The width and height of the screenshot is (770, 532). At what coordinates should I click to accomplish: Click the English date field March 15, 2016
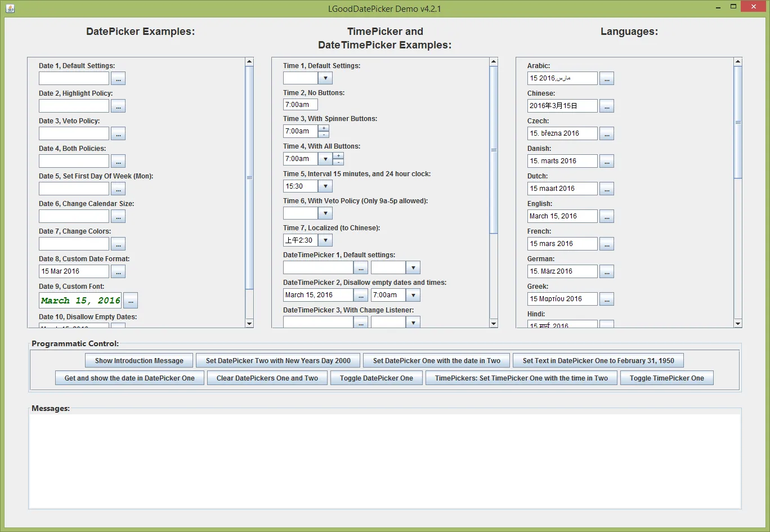562,216
